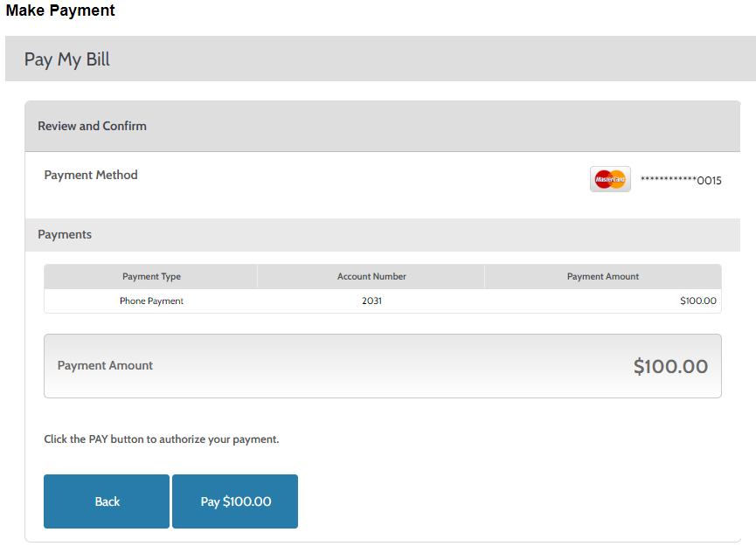The height and width of the screenshot is (553, 756).
Task: Click the middle of the payment summary box
Action: click(382, 366)
